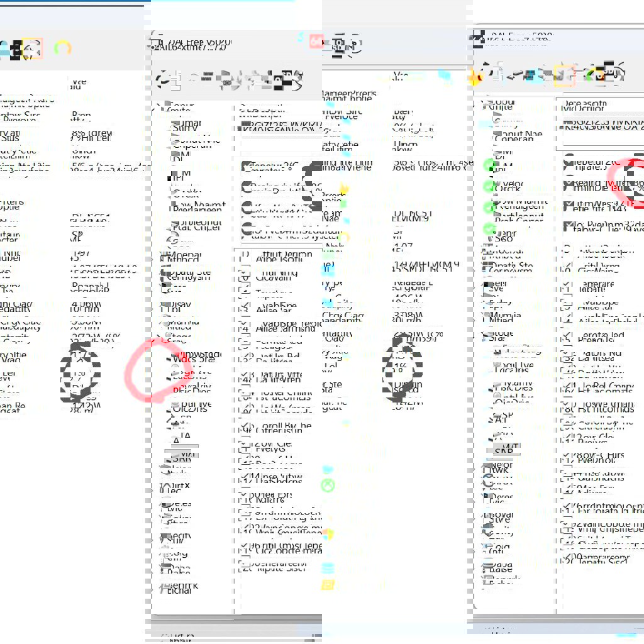Toggle first checkbox in middle window attribute list

point(245,257)
